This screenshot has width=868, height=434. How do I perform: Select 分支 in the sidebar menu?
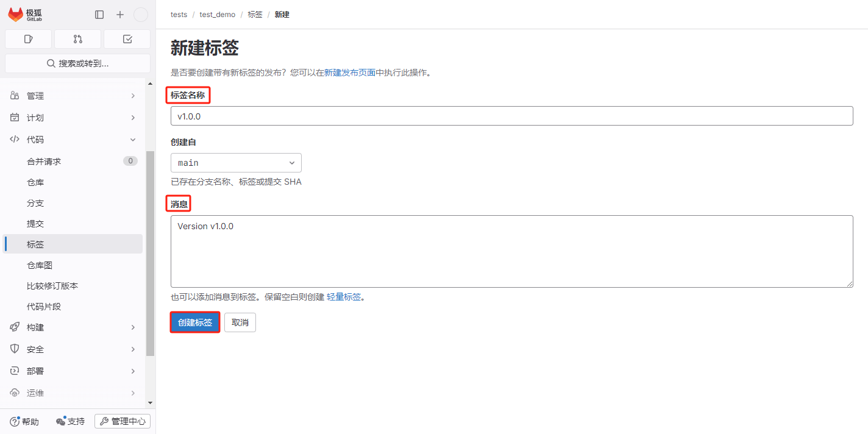coord(35,203)
